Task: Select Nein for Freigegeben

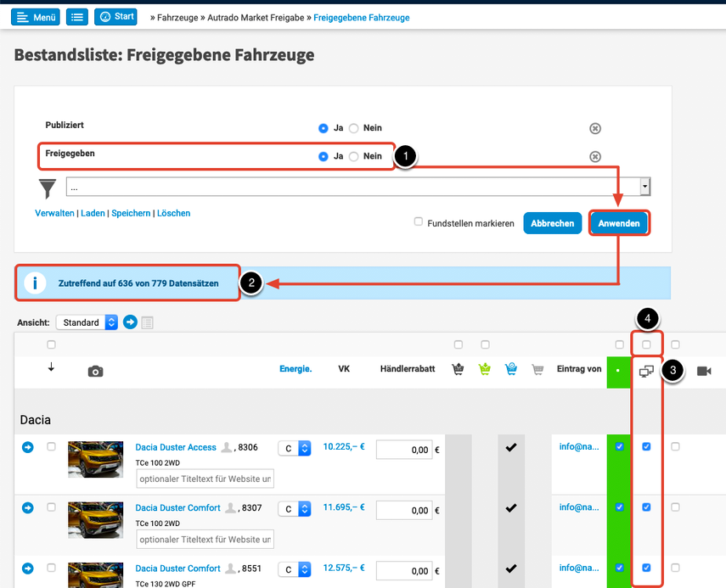Action: tap(354, 157)
